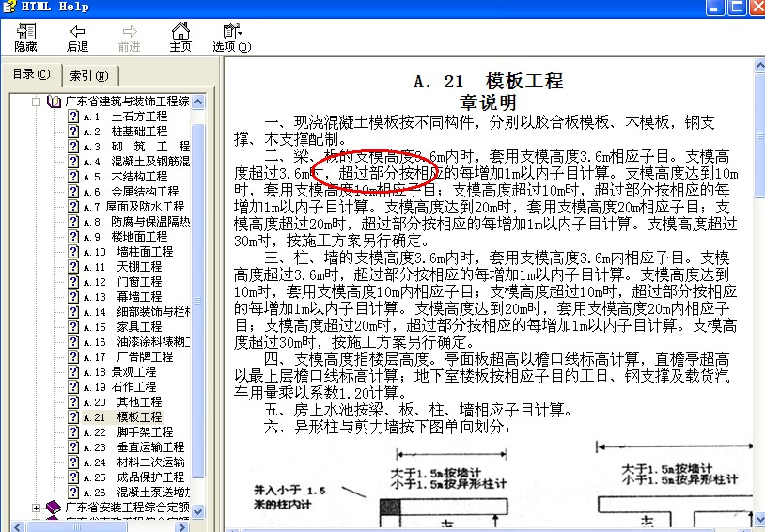Click the tree panel scroll-down arrow

(x=198, y=512)
